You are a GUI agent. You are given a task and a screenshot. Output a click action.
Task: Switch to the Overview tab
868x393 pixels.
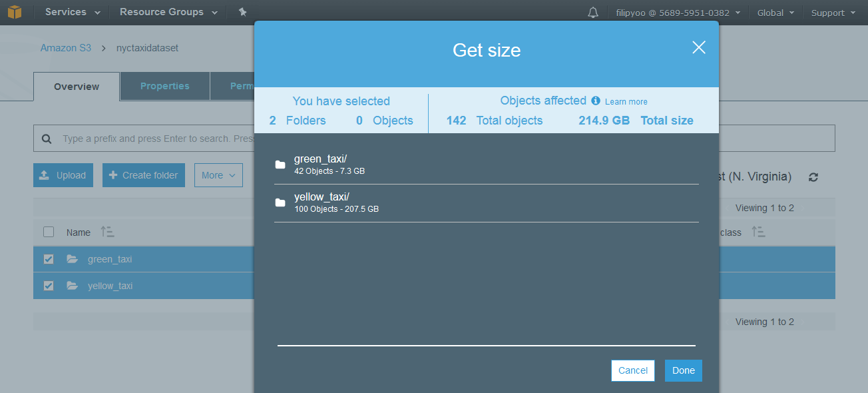(x=77, y=87)
